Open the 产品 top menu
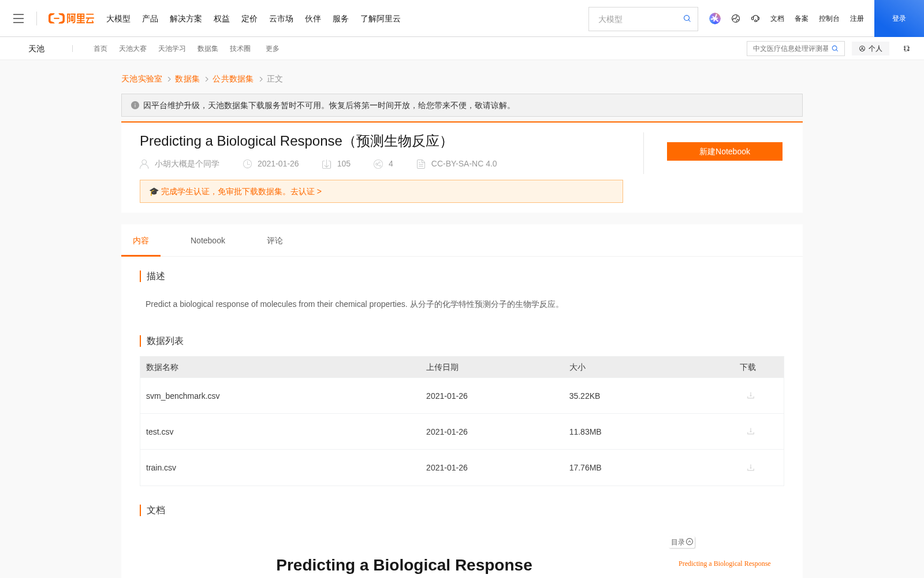 click(150, 18)
